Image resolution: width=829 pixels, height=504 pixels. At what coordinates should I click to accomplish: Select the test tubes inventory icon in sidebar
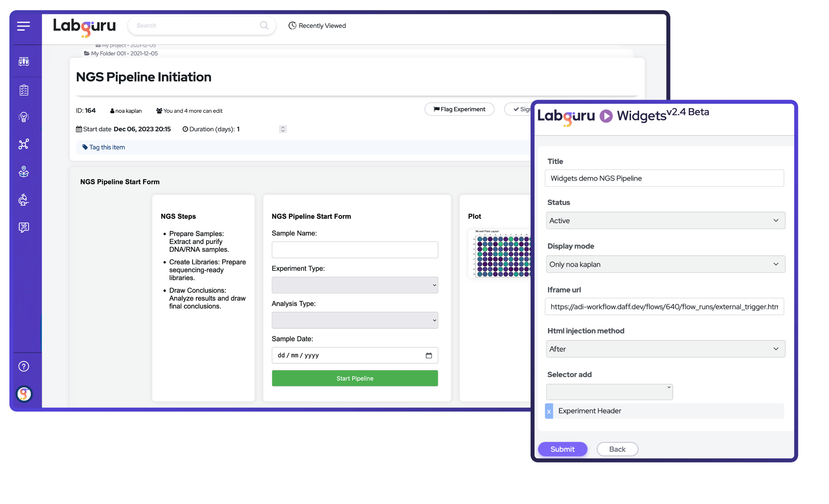(x=23, y=62)
